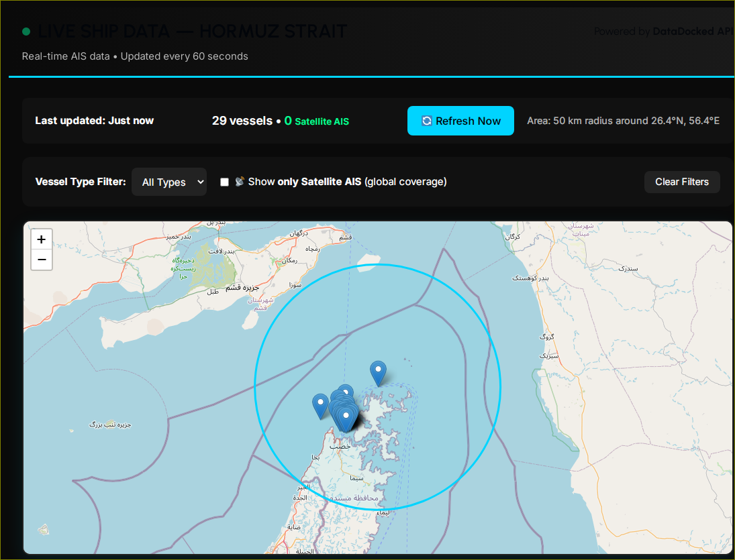The width and height of the screenshot is (735, 560).
Task: Zoom in using the map plus control
Action: [x=41, y=238]
